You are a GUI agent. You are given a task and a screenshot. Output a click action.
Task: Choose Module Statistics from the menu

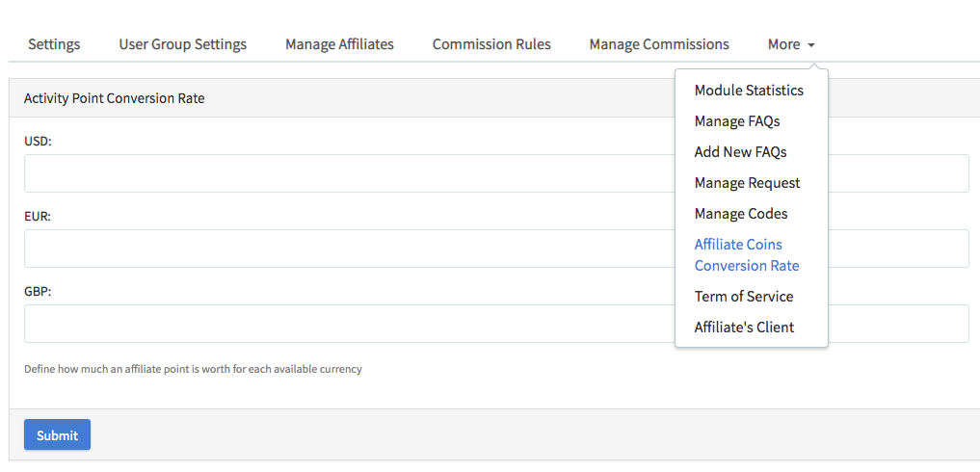click(749, 91)
